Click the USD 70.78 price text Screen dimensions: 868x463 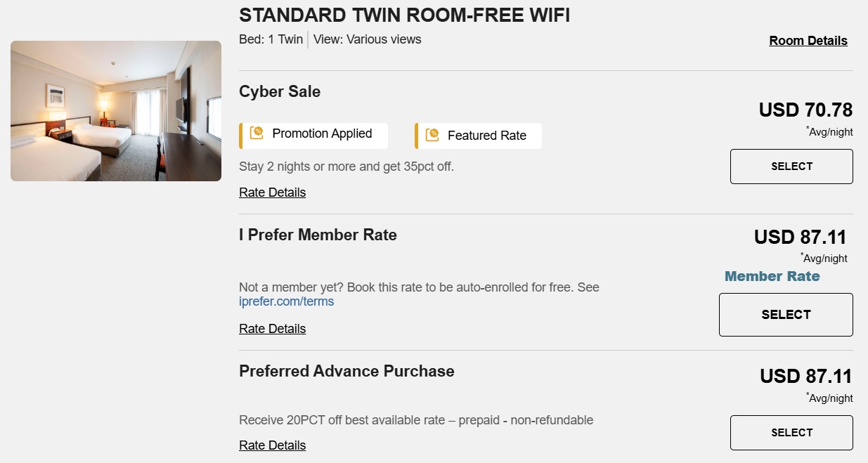(x=805, y=110)
